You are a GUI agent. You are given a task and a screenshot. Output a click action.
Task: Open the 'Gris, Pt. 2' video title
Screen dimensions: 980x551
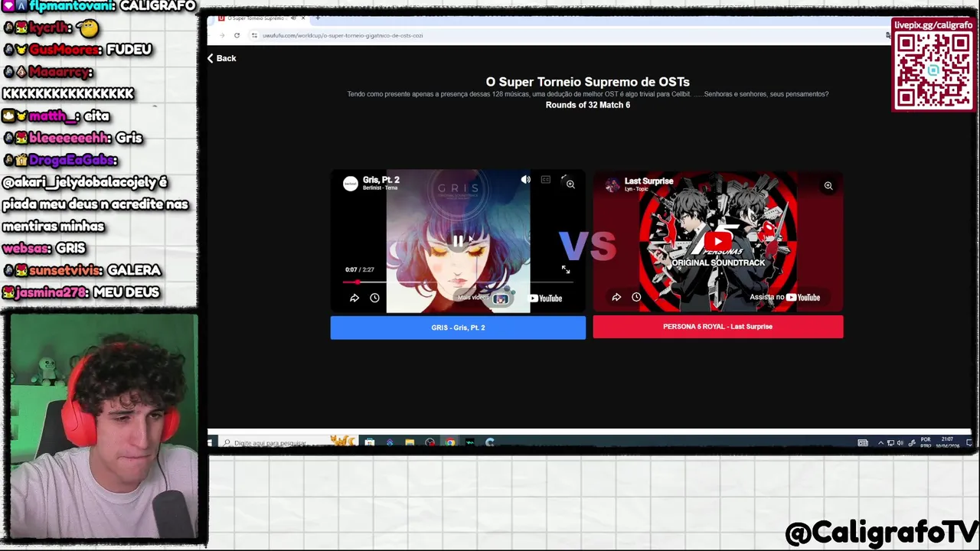pos(381,180)
